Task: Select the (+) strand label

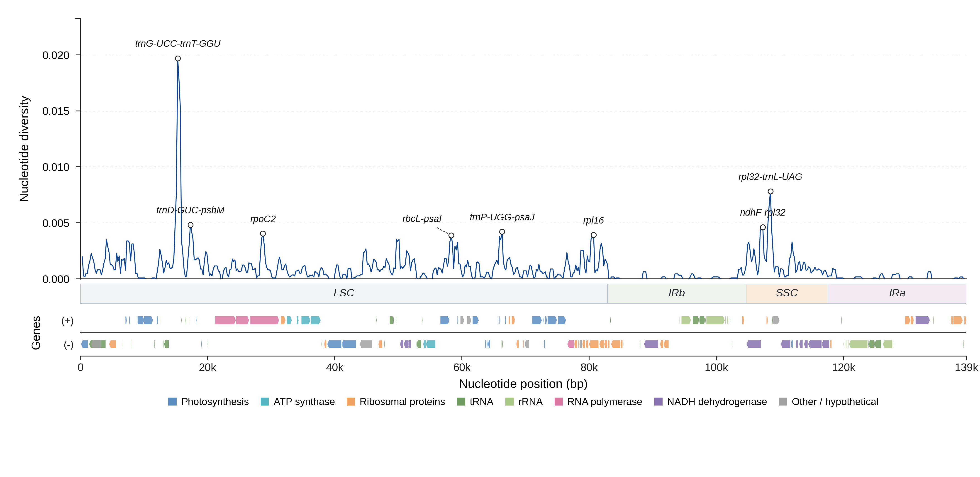Action: (x=67, y=321)
